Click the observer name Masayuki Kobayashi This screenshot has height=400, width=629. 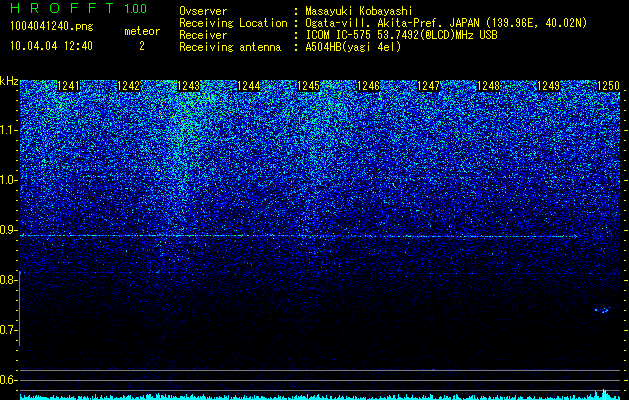pos(359,11)
